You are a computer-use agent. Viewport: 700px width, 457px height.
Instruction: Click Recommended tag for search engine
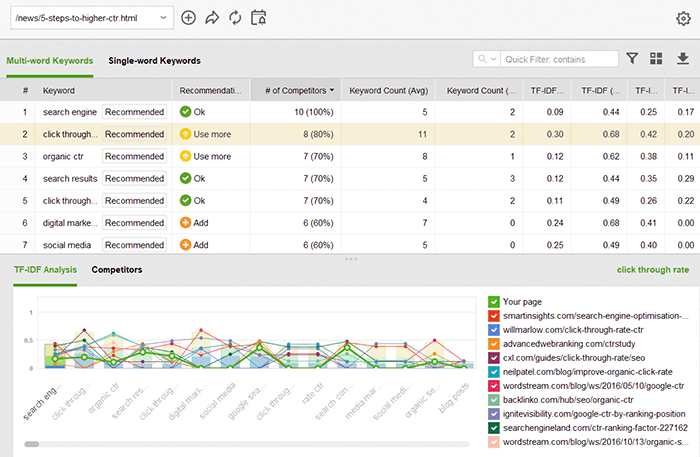(134, 112)
